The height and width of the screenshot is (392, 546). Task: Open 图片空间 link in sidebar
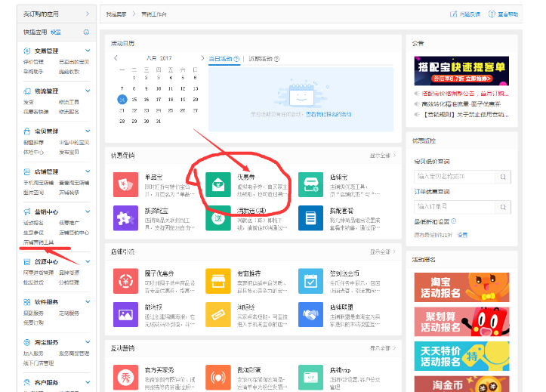tap(33, 193)
